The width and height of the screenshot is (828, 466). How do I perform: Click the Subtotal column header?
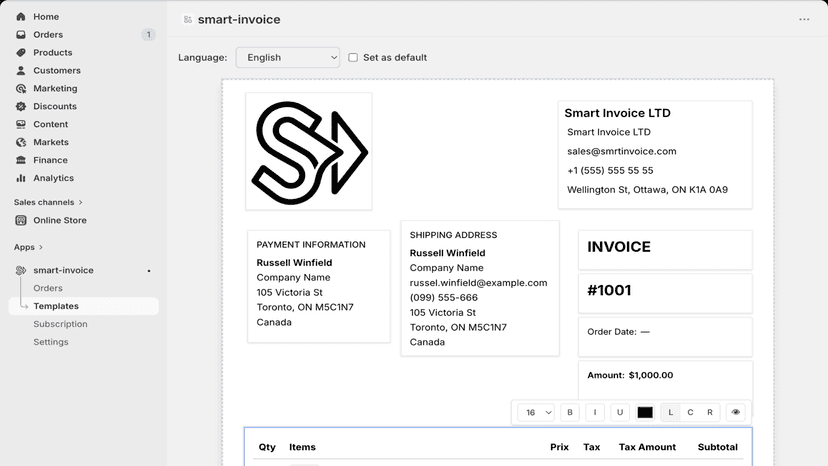point(718,447)
